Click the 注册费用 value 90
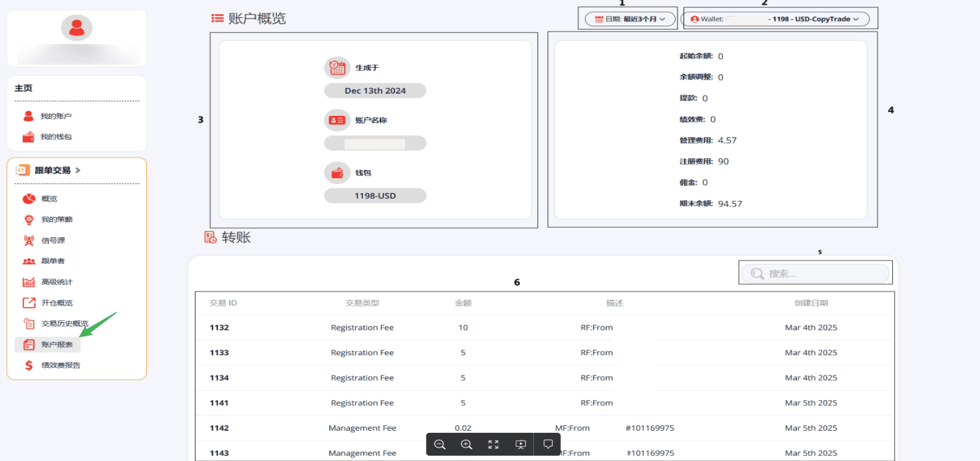Image resolution: width=980 pixels, height=461 pixels. click(x=723, y=161)
